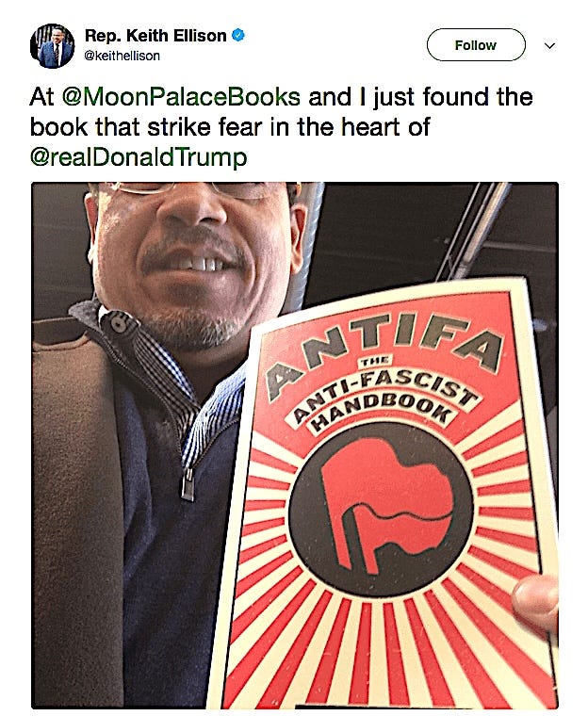This screenshot has height=716, width=588.
Task: Open the @keithellison handle link
Action: point(122,57)
